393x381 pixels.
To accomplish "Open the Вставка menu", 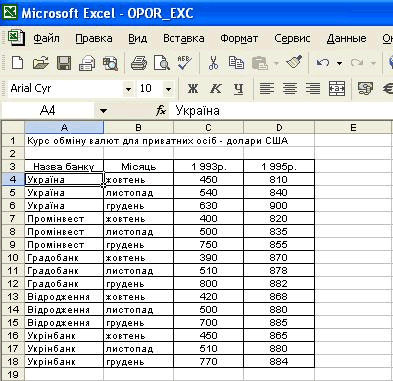I will point(184,38).
